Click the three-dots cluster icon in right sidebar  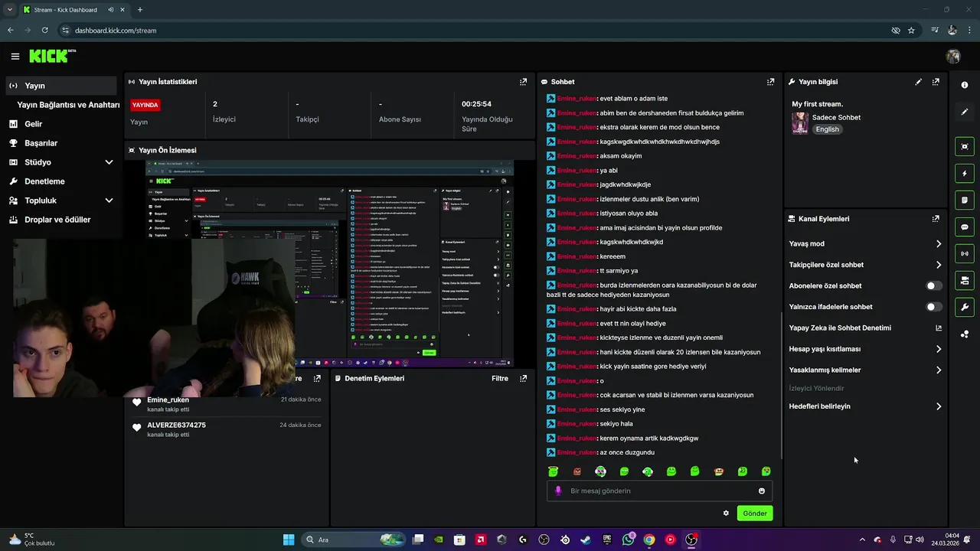click(965, 334)
